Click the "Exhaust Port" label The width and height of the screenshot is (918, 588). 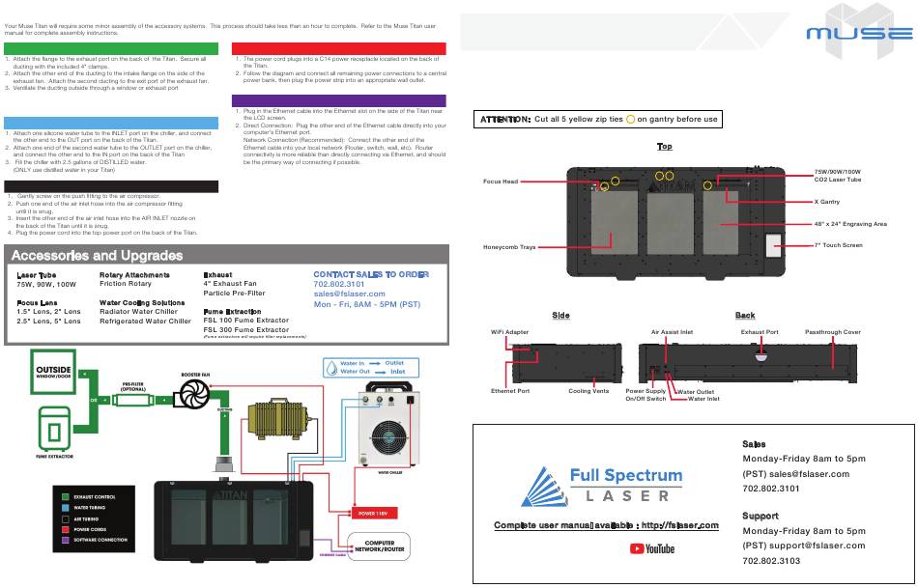click(x=760, y=332)
